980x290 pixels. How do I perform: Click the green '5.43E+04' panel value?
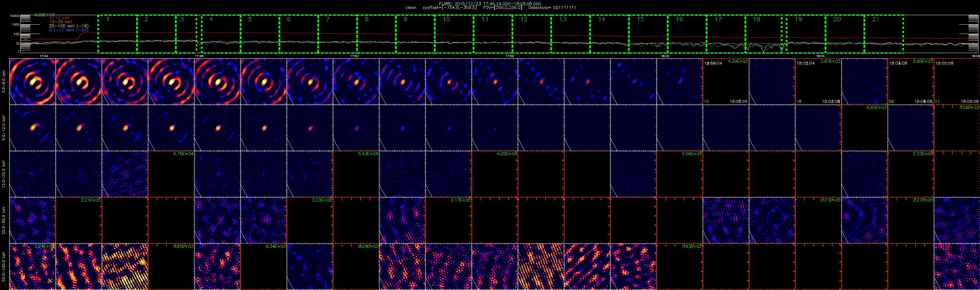[x=368, y=154]
